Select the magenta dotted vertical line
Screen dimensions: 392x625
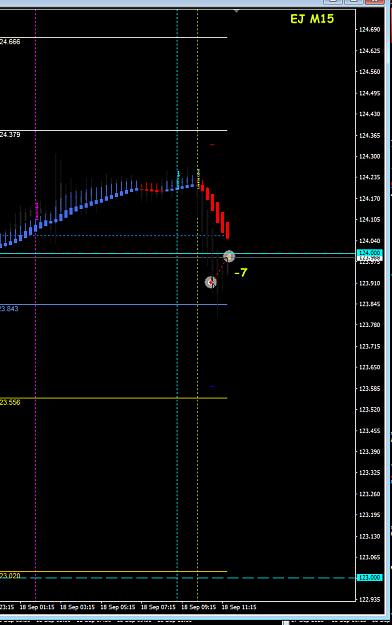(x=36, y=305)
